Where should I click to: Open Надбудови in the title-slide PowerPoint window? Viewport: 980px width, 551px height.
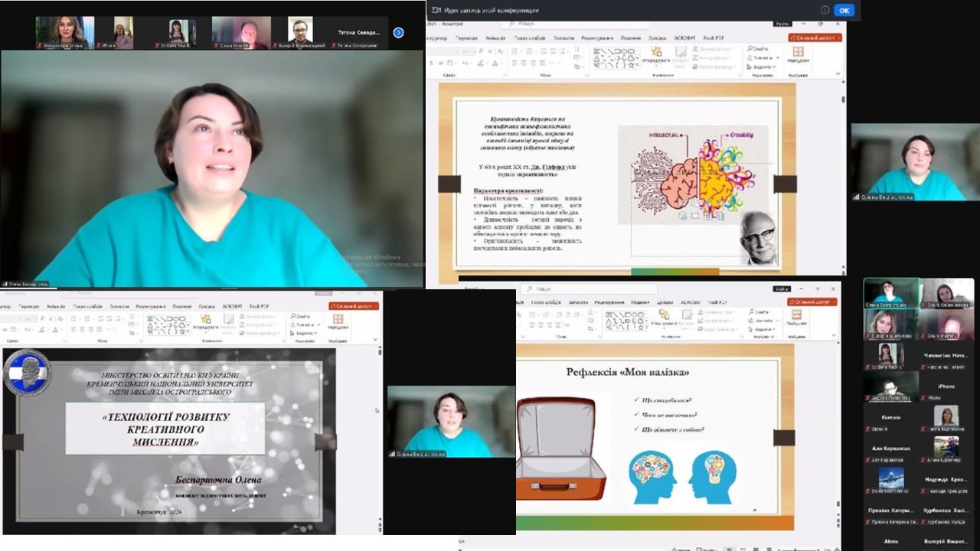(338, 322)
